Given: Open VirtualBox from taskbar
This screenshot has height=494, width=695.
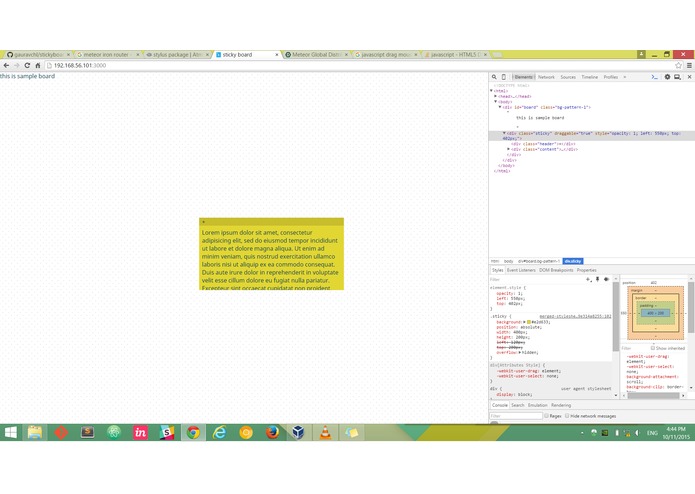Looking at the screenshot, I should point(298,432).
